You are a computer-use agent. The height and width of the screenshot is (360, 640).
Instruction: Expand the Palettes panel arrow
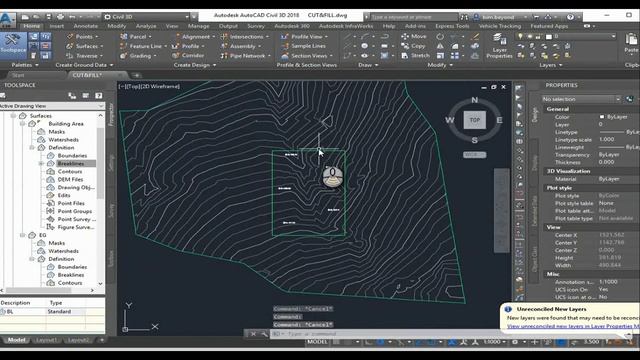coord(37,65)
